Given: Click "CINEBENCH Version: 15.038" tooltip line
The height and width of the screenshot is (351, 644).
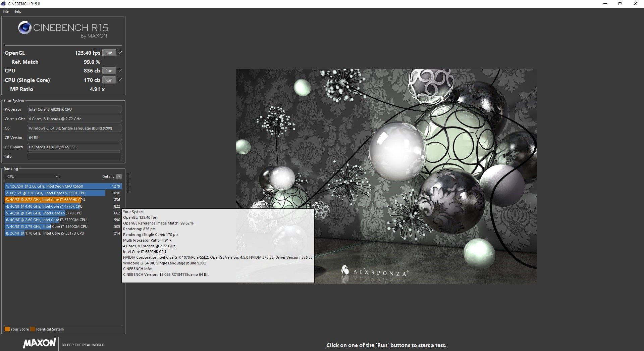Looking at the screenshot, I should [x=166, y=274].
